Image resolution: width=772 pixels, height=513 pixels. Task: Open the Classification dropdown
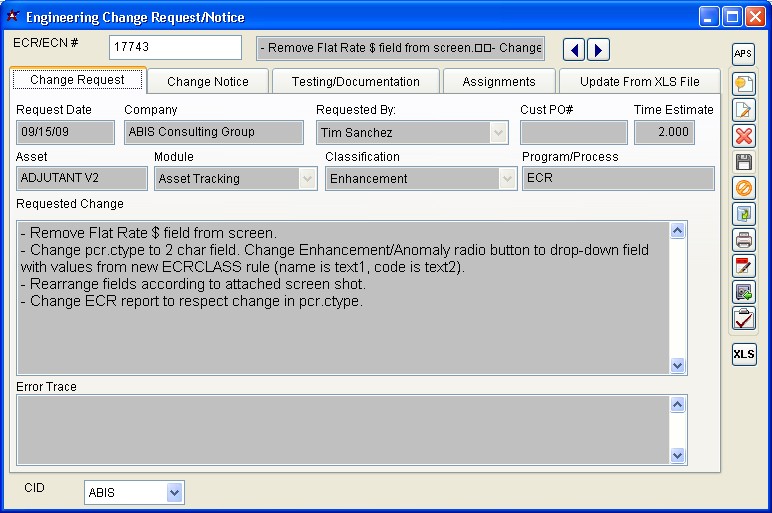506,179
